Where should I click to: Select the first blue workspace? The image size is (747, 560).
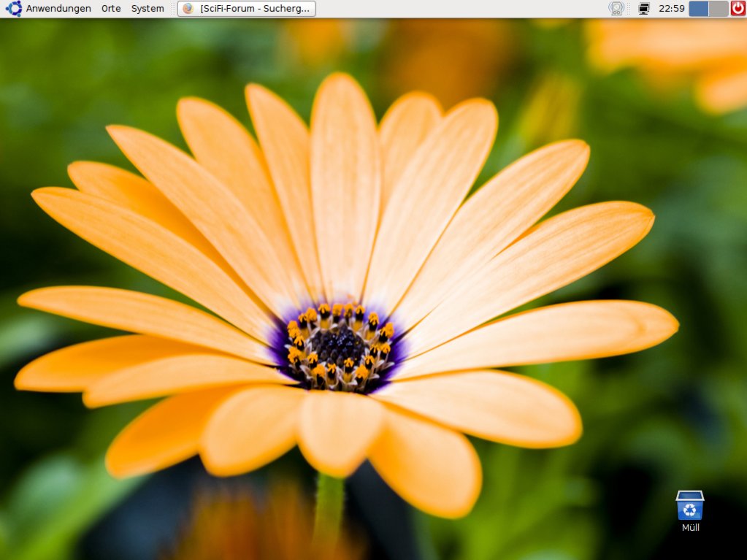(699, 9)
